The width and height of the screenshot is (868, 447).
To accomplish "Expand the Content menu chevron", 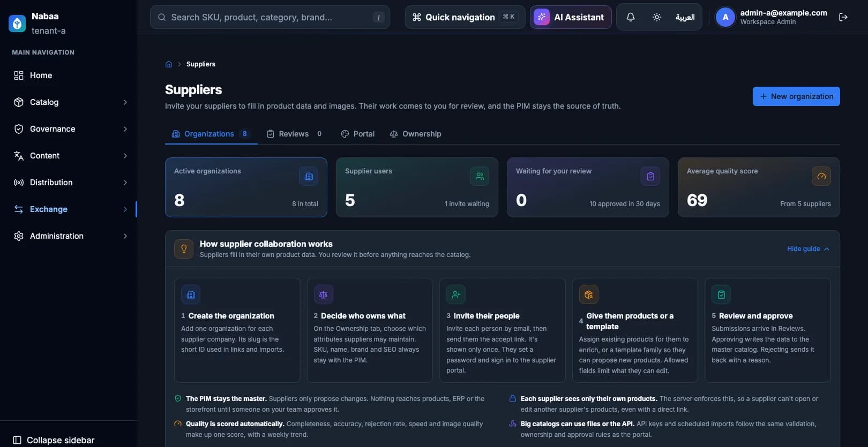I will pos(125,156).
